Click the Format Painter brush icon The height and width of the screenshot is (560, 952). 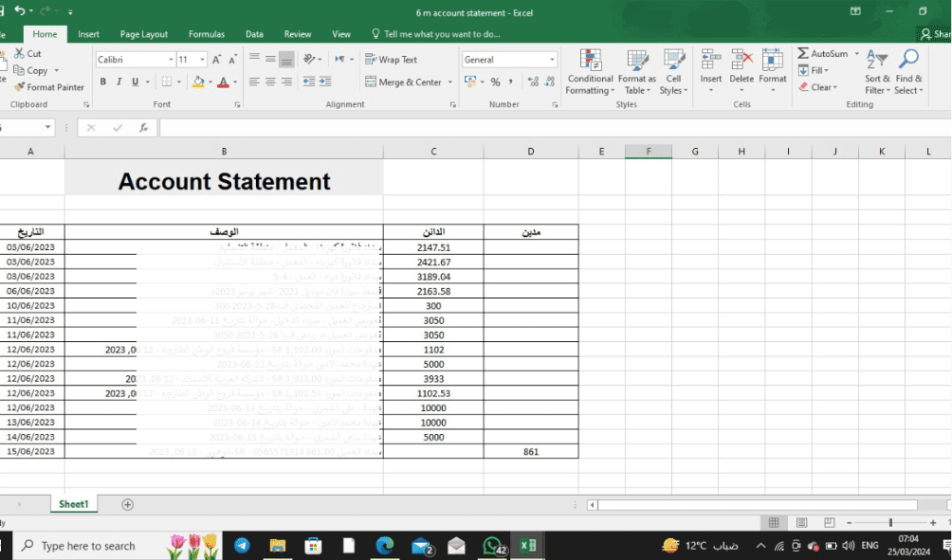19,87
